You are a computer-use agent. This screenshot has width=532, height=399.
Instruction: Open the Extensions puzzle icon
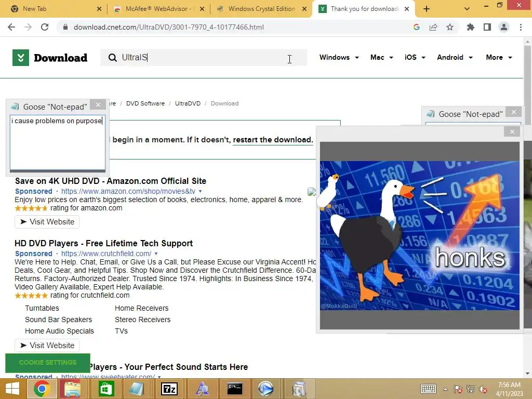471,27
